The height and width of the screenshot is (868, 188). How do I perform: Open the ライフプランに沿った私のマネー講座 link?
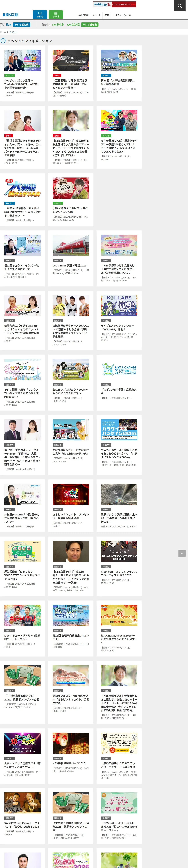pos(71,577)
